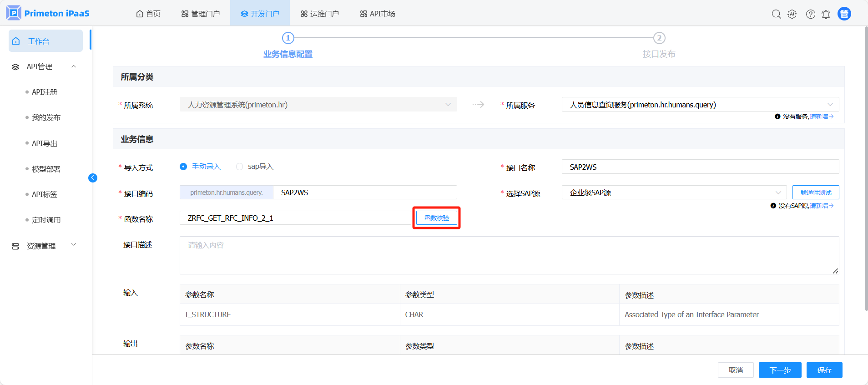Click the 接口描述 text area
The height and width of the screenshot is (385, 868).
coord(509,255)
